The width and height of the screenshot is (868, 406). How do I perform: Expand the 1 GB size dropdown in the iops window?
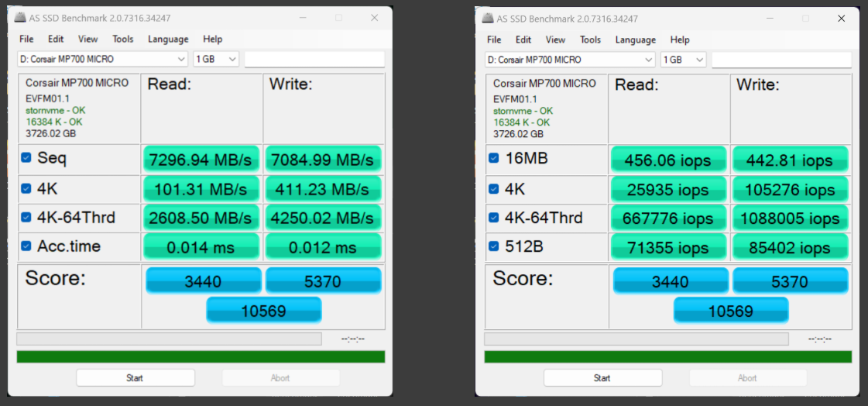683,60
